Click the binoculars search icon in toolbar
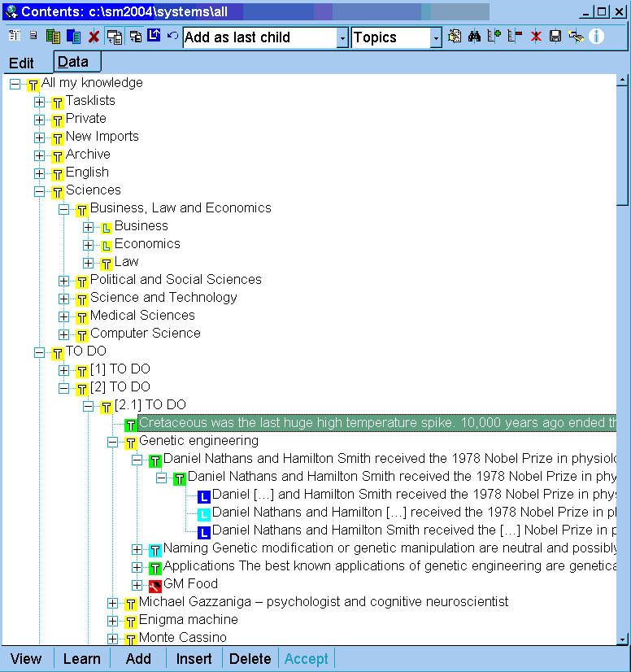Viewport: 631px width, 672px height. [x=474, y=37]
